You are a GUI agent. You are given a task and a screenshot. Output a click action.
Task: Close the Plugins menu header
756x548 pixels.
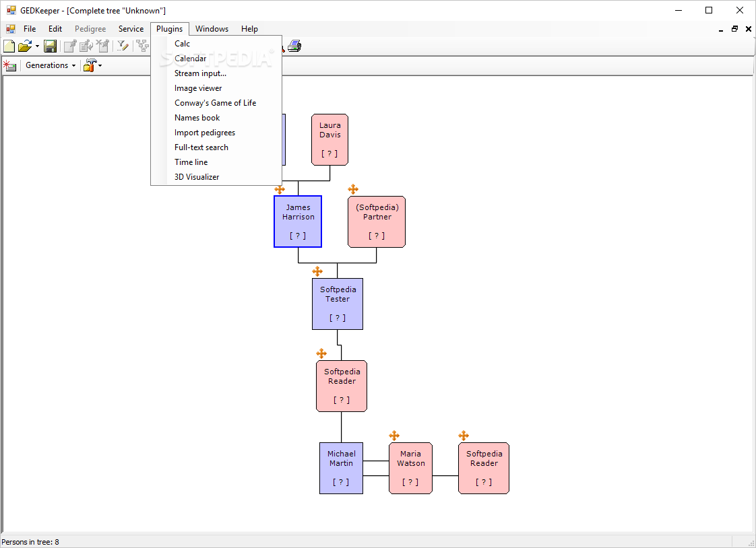coord(170,29)
